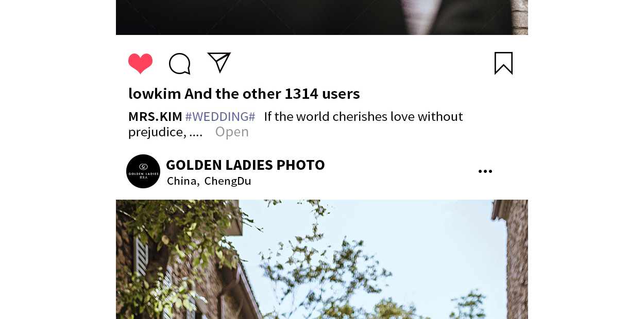This screenshot has height=319, width=644.
Task: Visit the GOLDEN LADIES PHOTO account name
Action: point(245,165)
